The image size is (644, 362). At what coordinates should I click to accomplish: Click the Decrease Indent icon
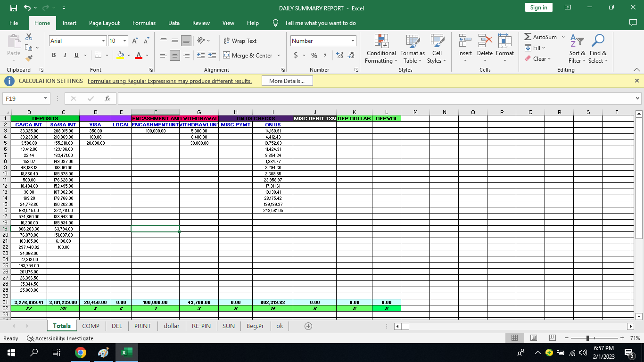tap(200, 55)
